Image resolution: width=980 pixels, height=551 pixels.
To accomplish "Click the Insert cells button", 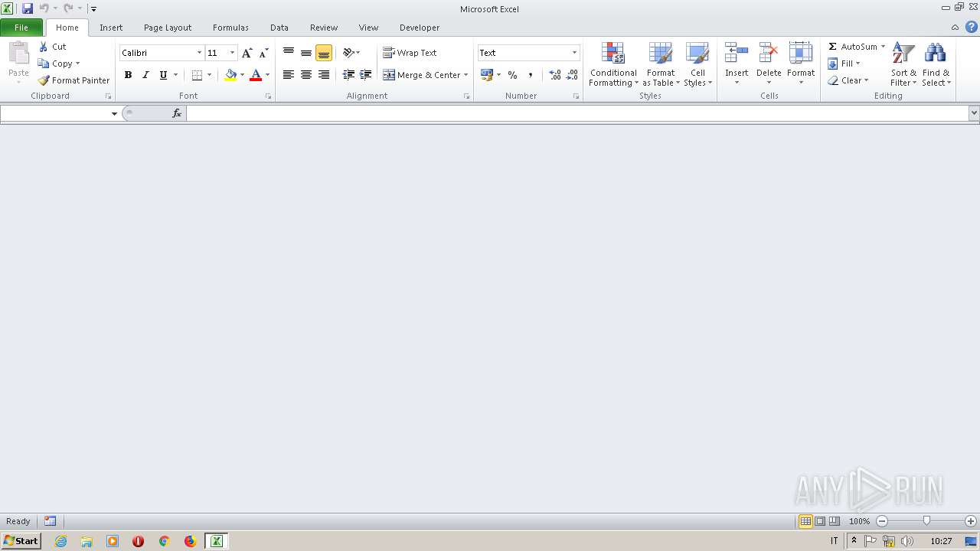I will [737, 65].
